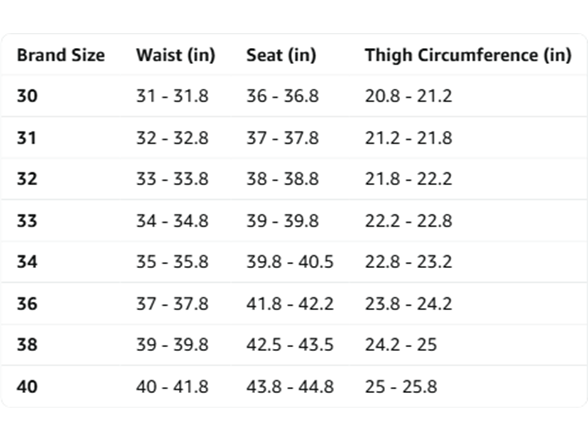Image resolution: width=588 pixels, height=441 pixels.
Task: Click the Thigh Circumference (in) header
Action: [468, 55]
